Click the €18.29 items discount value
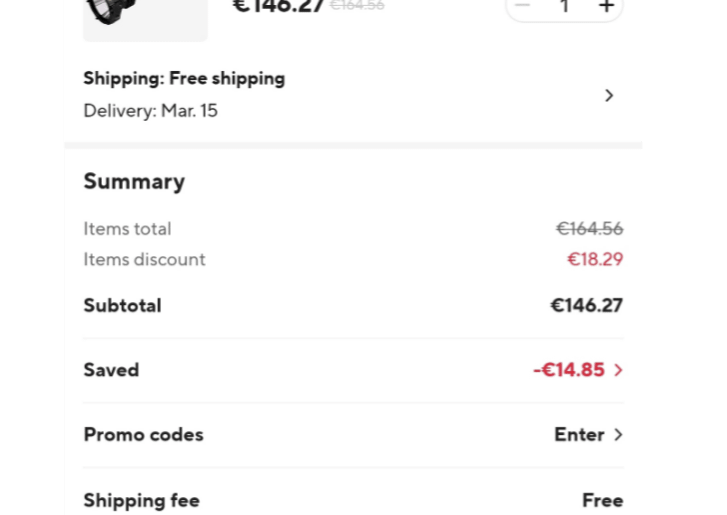This screenshot has height=515, width=727. click(595, 260)
